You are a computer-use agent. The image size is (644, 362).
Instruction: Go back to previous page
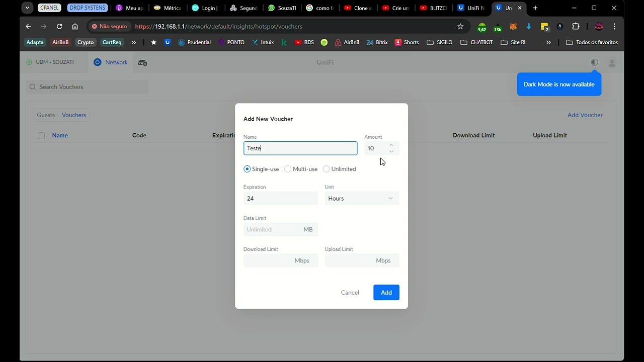[28, 26]
